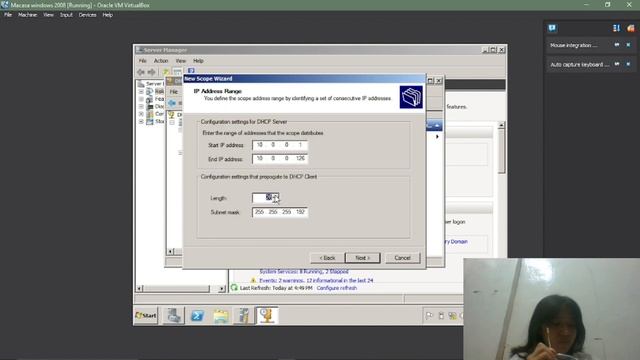Click the black submenu arrow in actions
The height and width of the screenshot is (360, 640).
point(437,137)
